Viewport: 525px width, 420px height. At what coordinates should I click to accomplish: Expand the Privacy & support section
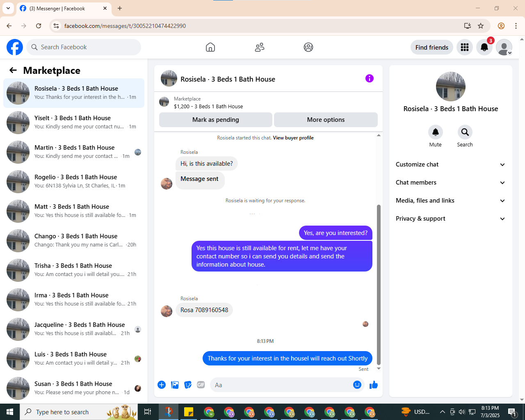click(451, 219)
